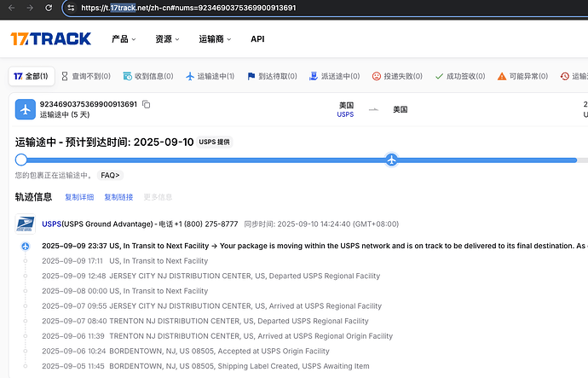588x378 pixels.
Task: Click the blue airplane status icon beside tracking number
Action: click(25, 109)
